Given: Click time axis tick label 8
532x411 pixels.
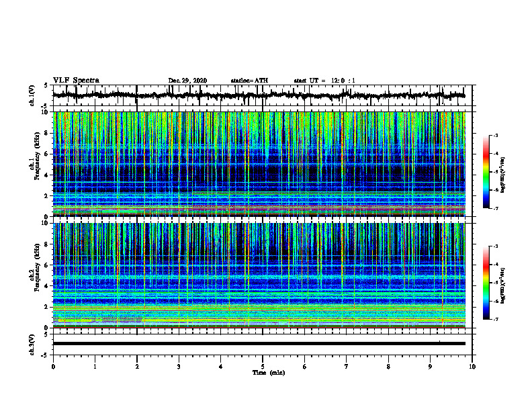Looking at the screenshot, I should [x=388, y=367].
